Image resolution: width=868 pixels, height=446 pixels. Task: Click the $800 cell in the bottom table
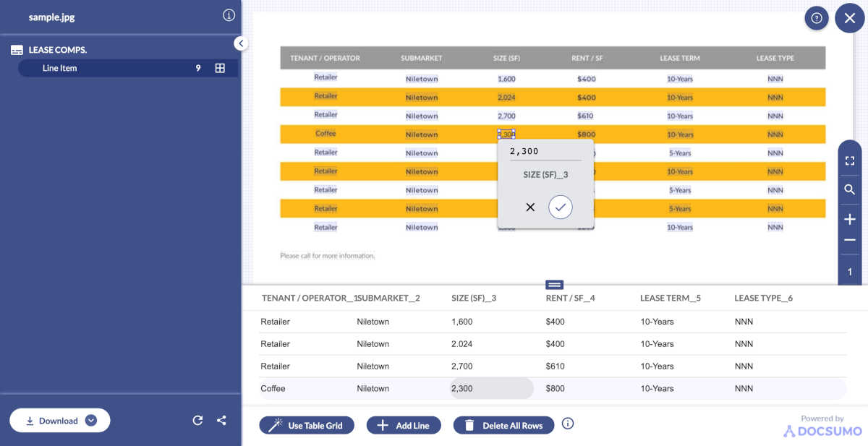click(x=556, y=388)
